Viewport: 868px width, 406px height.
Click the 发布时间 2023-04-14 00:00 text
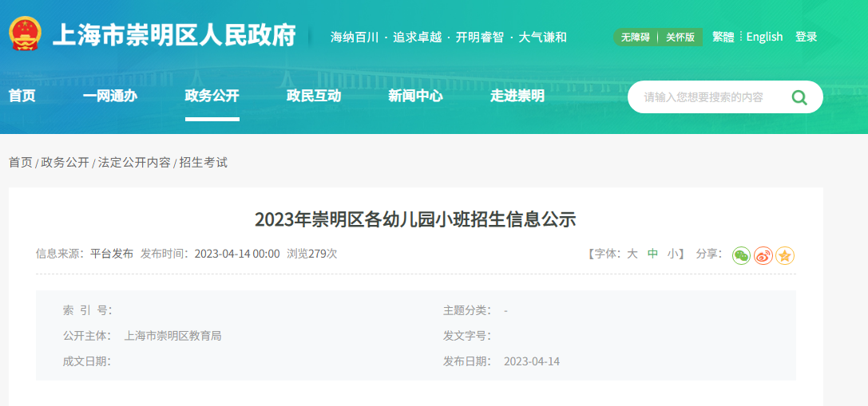pyautogui.click(x=210, y=254)
